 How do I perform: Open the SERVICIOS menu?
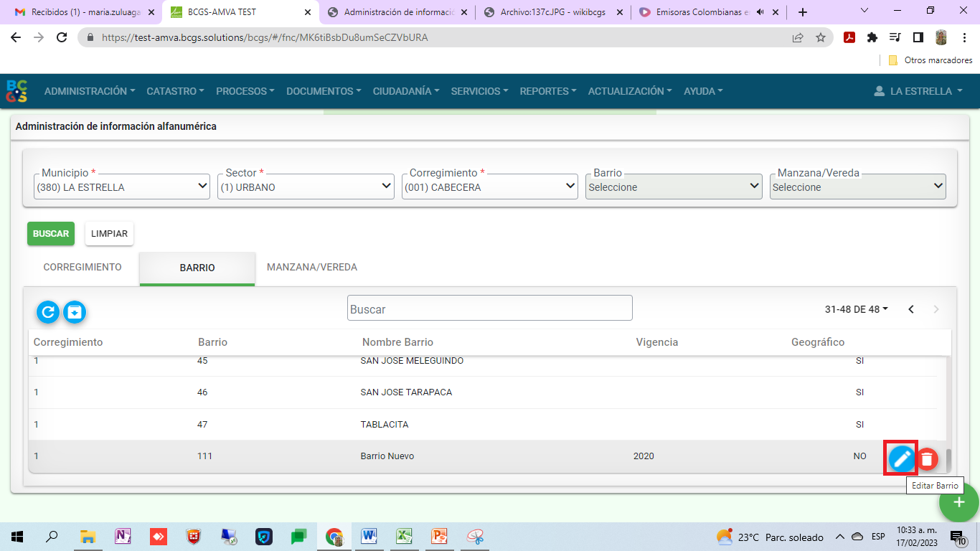coord(480,91)
